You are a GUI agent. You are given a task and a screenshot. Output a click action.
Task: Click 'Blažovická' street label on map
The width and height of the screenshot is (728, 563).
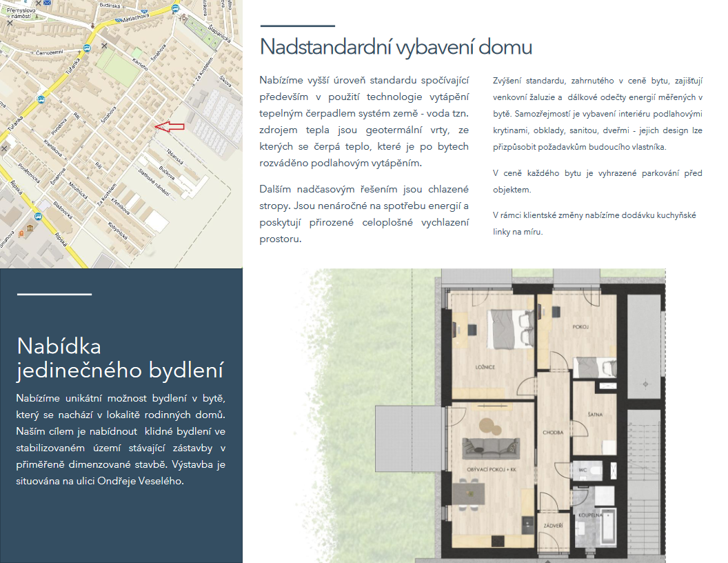click(x=63, y=210)
